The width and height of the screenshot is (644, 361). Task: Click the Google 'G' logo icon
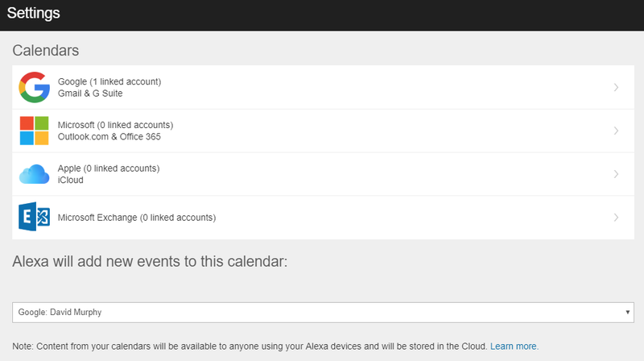point(34,87)
